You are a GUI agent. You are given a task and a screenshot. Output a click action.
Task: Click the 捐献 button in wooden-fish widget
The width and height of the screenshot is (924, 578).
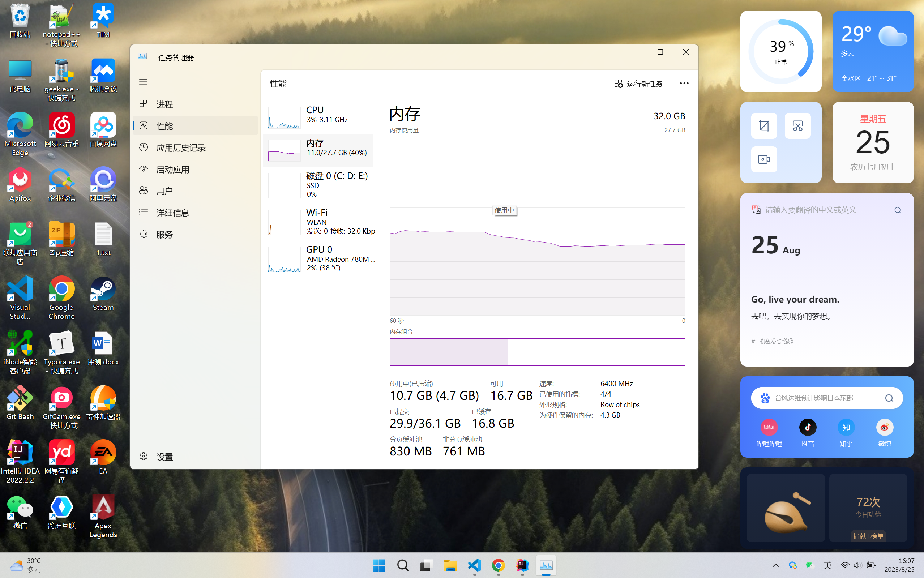click(x=859, y=536)
